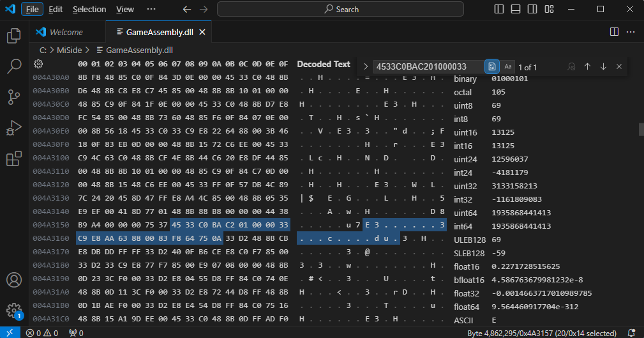Open the hex editor settings gear
Viewport: 644px width, 338px height.
click(38, 64)
